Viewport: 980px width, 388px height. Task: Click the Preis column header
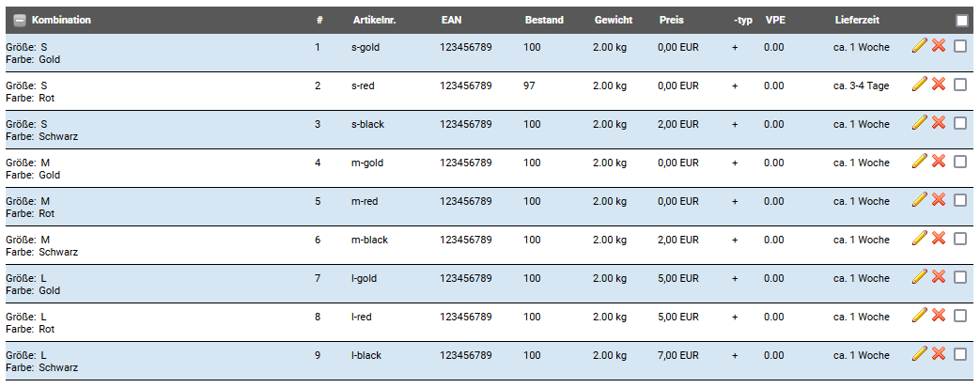(671, 20)
